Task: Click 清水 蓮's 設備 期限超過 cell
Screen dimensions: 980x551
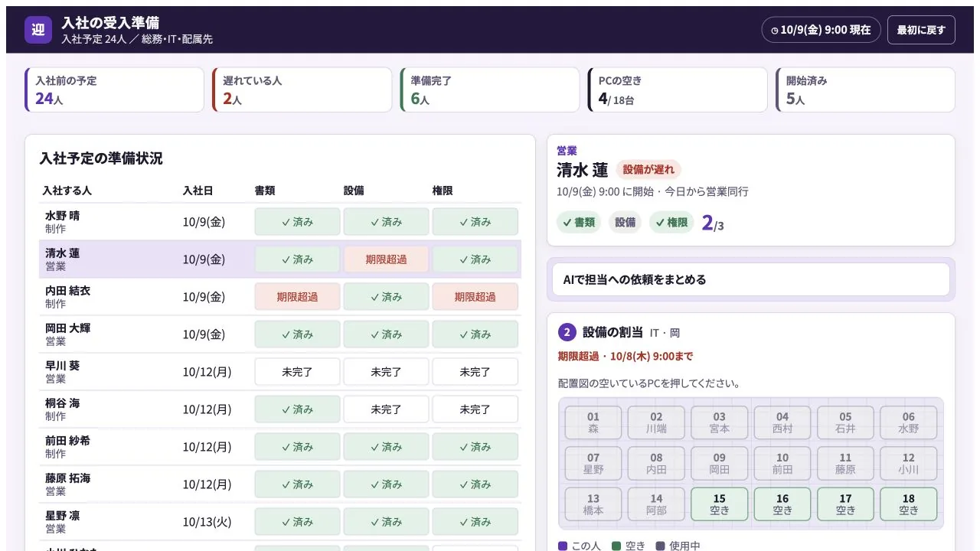Action: pyautogui.click(x=386, y=259)
